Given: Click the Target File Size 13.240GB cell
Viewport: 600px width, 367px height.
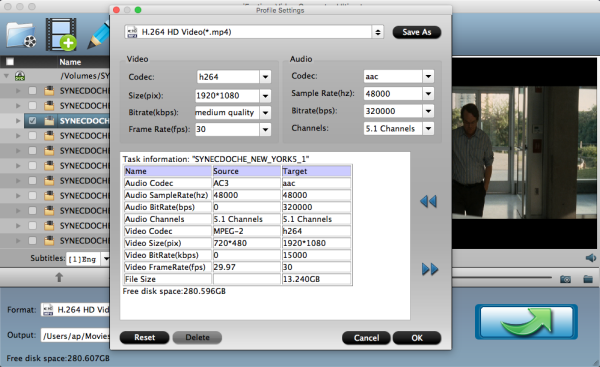Looking at the screenshot, I should click(x=316, y=279).
